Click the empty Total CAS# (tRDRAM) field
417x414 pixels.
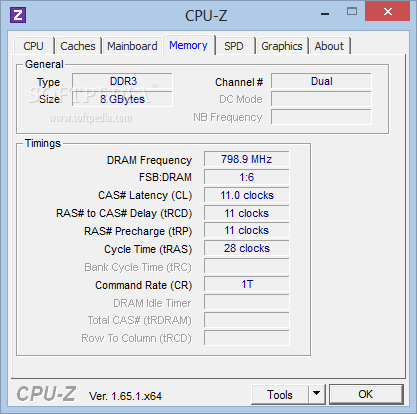tap(247, 320)
